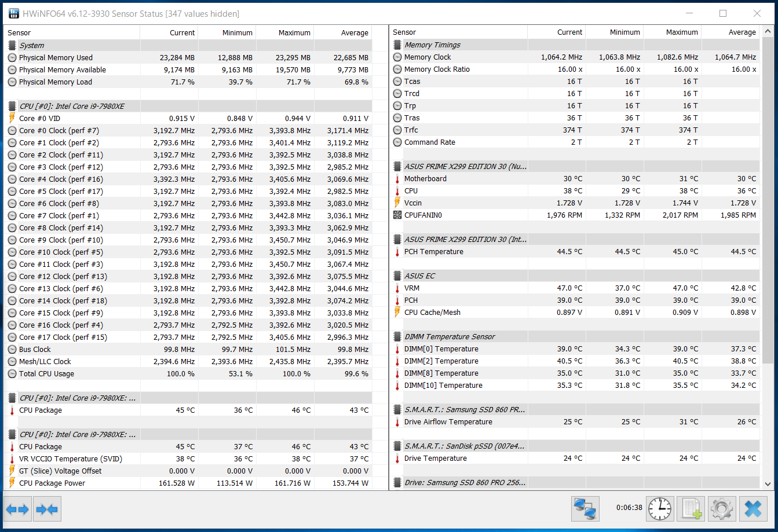This screenshot has height=532, width=778.
Task: Click the scrollbar down arrow in right pane
Action: point(768,484)
